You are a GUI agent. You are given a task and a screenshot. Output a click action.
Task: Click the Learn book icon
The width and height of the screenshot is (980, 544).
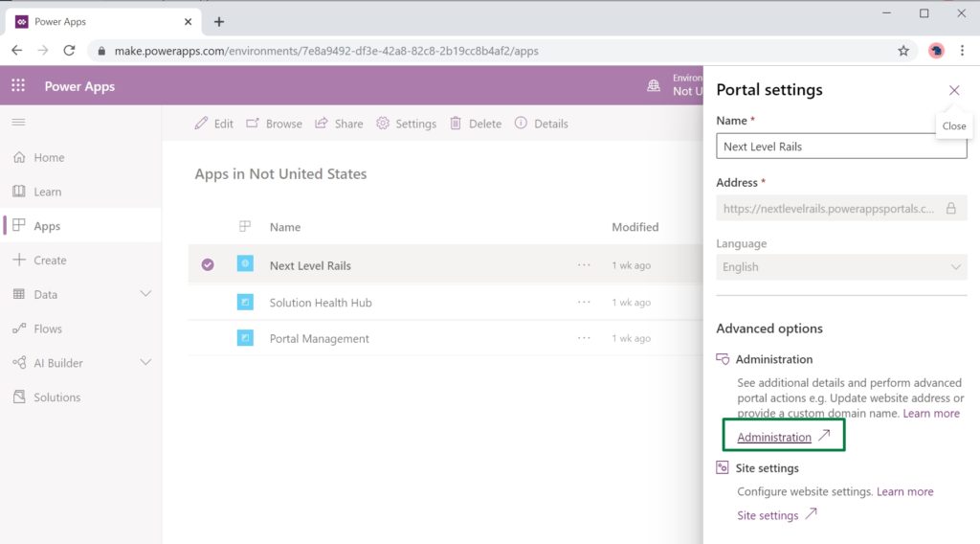tap(19, 191)
